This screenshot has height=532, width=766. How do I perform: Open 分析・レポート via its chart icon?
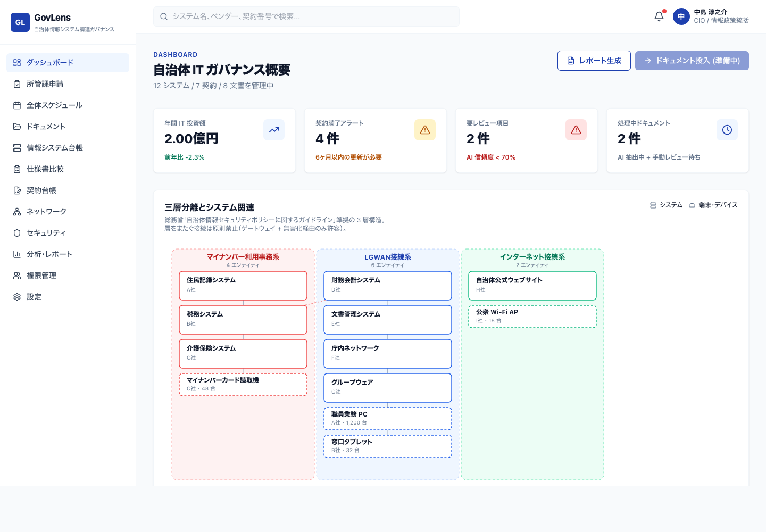tap(16, 254)
